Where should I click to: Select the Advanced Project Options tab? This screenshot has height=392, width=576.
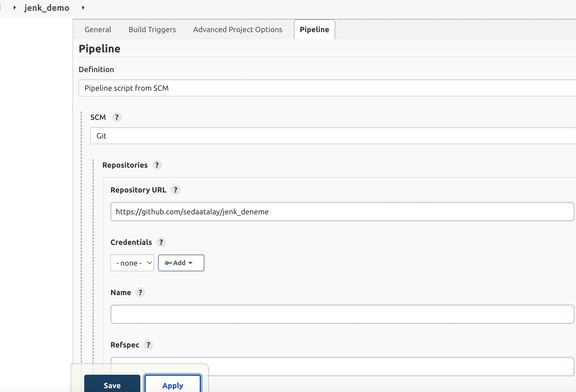click(x=237, y=29)
